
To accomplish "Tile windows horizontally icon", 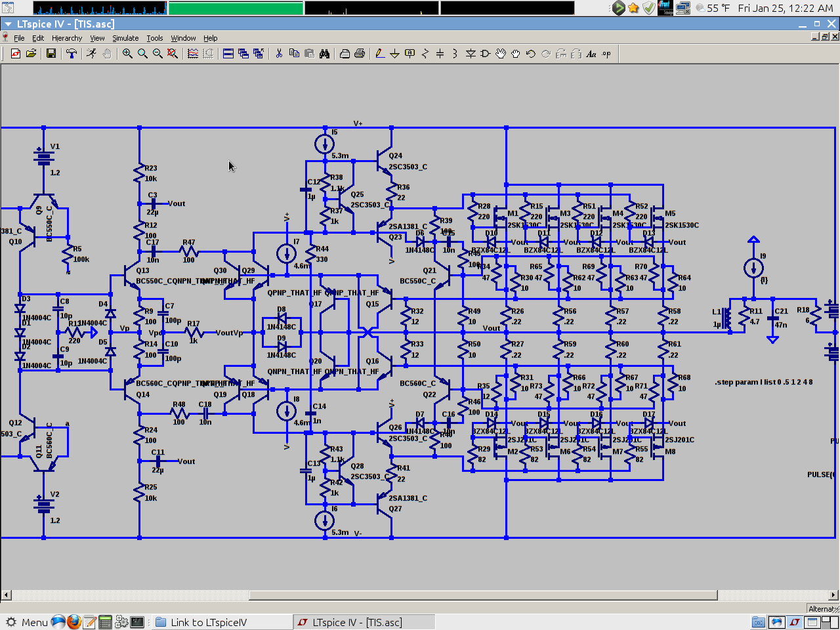I will [228, 54].
